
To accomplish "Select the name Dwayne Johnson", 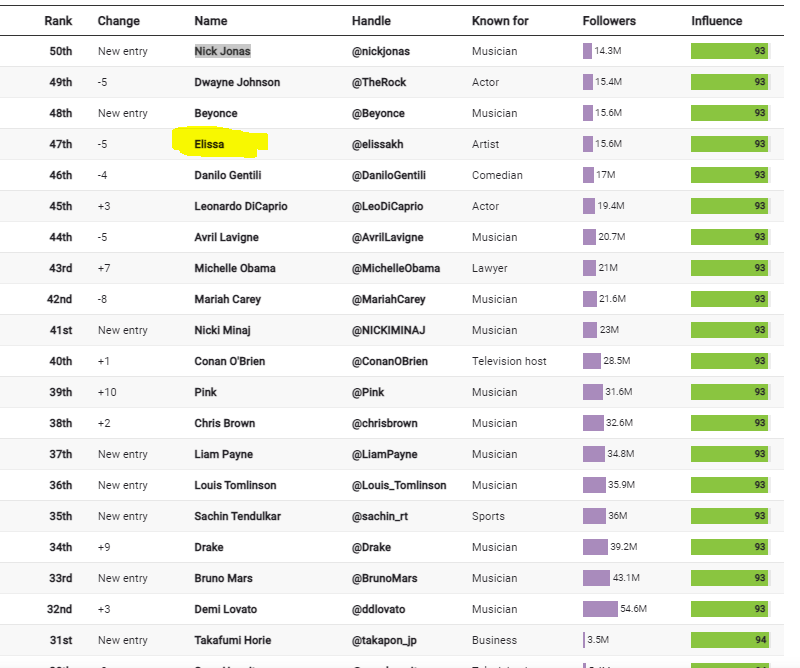I will pyautogui.click(x=237, y=82).
